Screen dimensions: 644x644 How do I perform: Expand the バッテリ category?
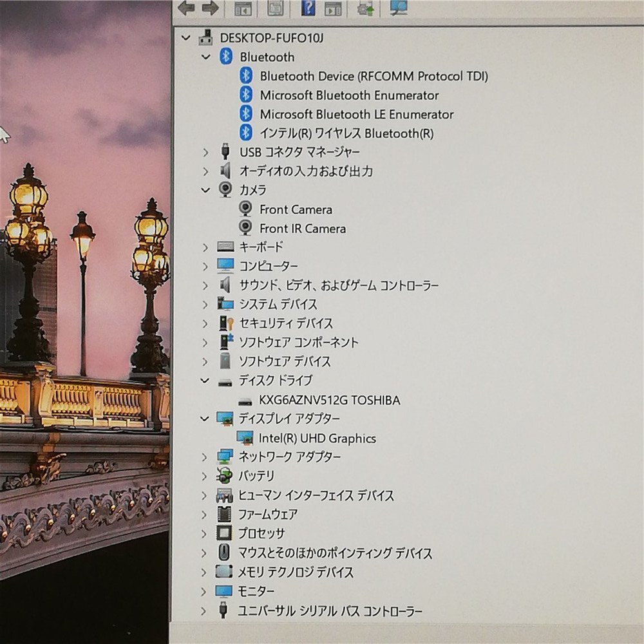click(205, 476)
